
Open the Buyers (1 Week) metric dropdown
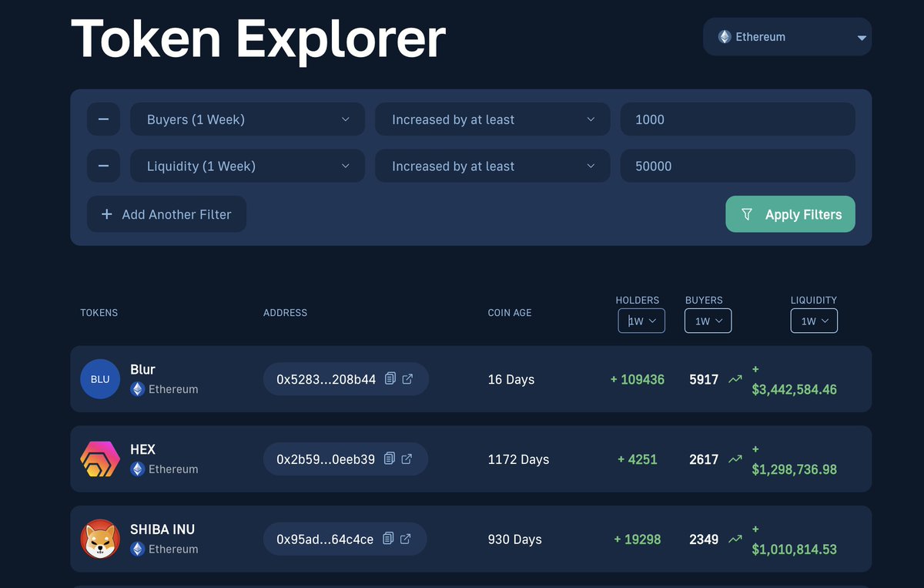point(247,119)
